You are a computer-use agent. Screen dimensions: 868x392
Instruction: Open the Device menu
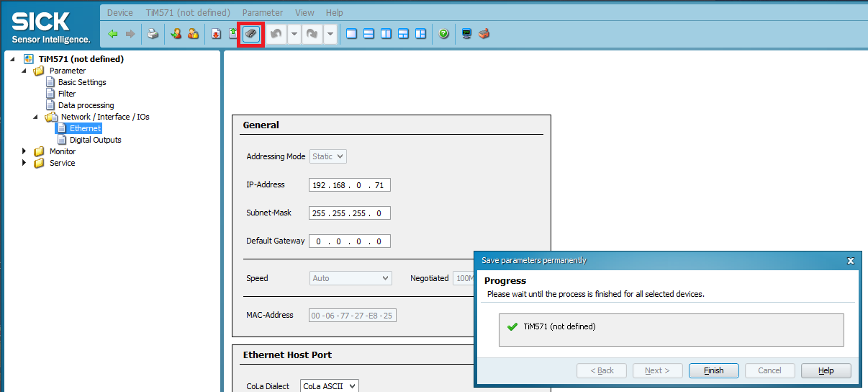pyautogui.click(x=119, y=12)
